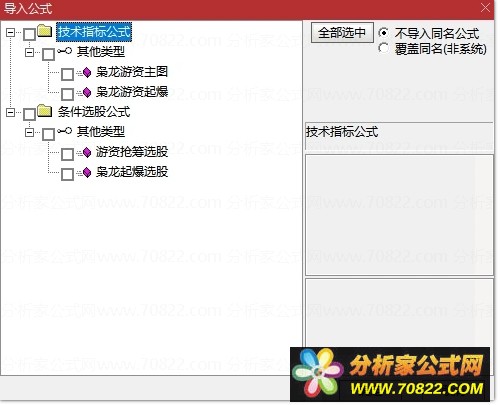Click the folder icon beside 技术指标公式
The height and width of the screenshot is (405, 500).
[x=44, y=31]
